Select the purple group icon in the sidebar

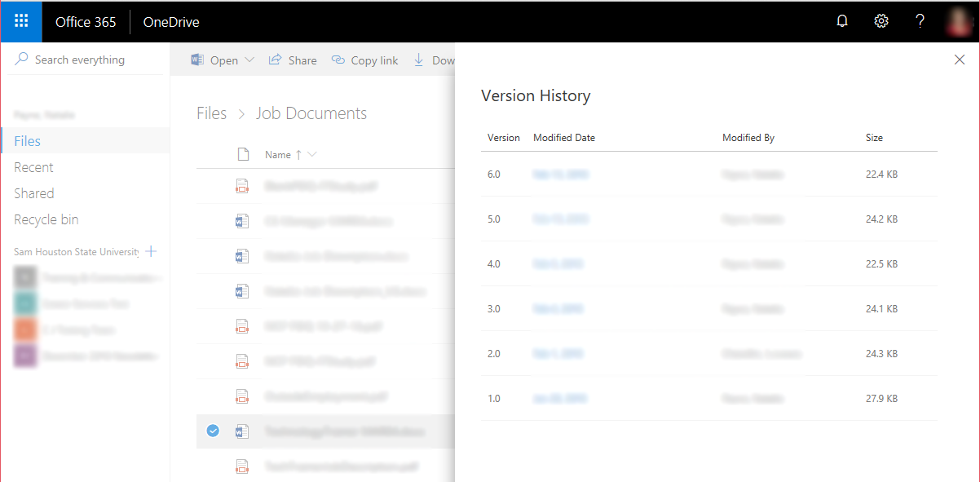(x=25, y=356)
